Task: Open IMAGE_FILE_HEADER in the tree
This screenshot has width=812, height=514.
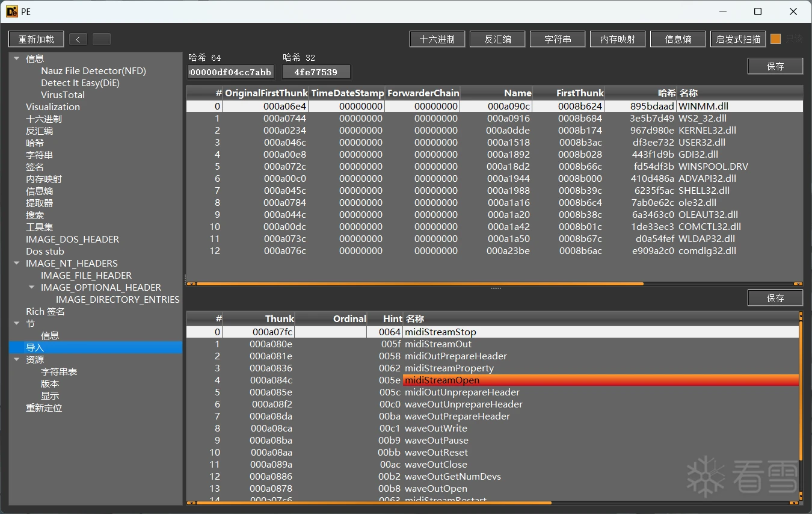Action: coord(86,275)
